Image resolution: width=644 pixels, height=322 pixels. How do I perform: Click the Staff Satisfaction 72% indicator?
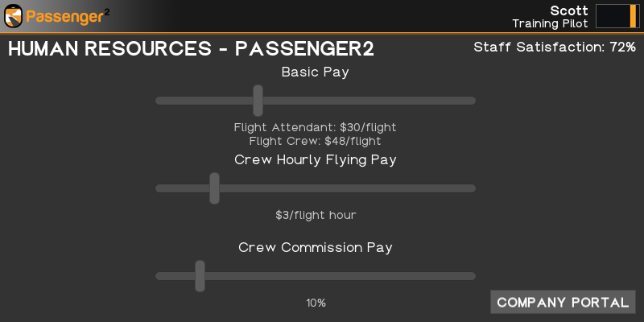tap(555, 47)
